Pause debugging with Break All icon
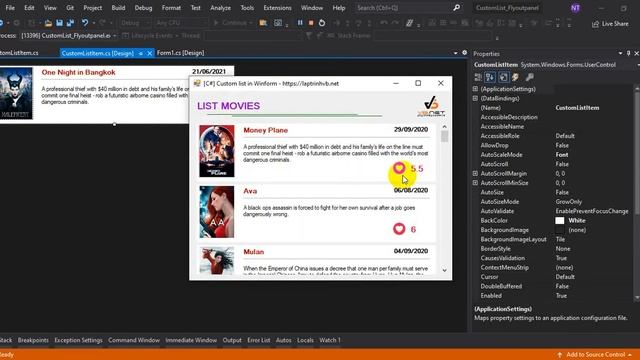640x360 pixels. coord(300,23)
